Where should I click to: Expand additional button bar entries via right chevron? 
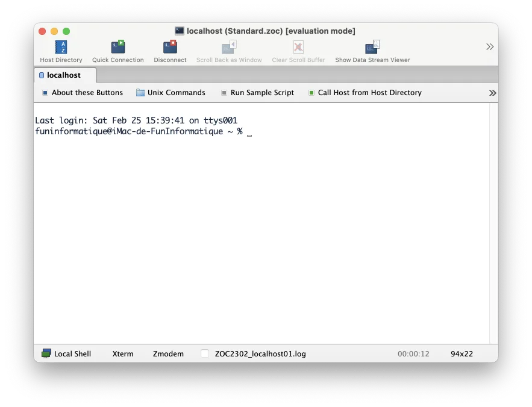[x=493, y=93]
